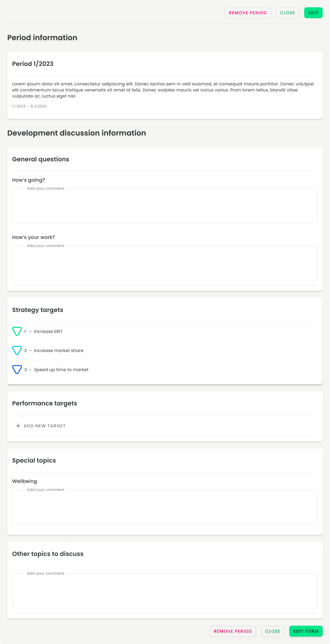Add a new performance target
Image resolution: width=330 pixels, height=644 pixels.
(x=41, y=426)
